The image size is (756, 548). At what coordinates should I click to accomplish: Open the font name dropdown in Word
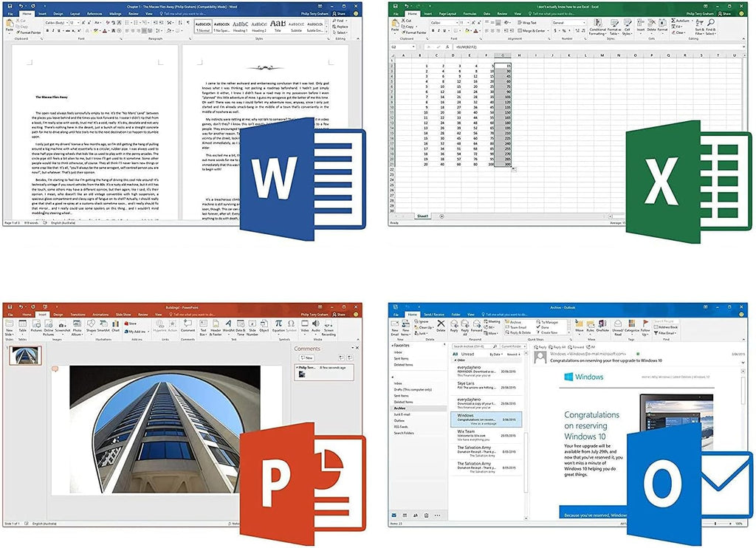66,23
